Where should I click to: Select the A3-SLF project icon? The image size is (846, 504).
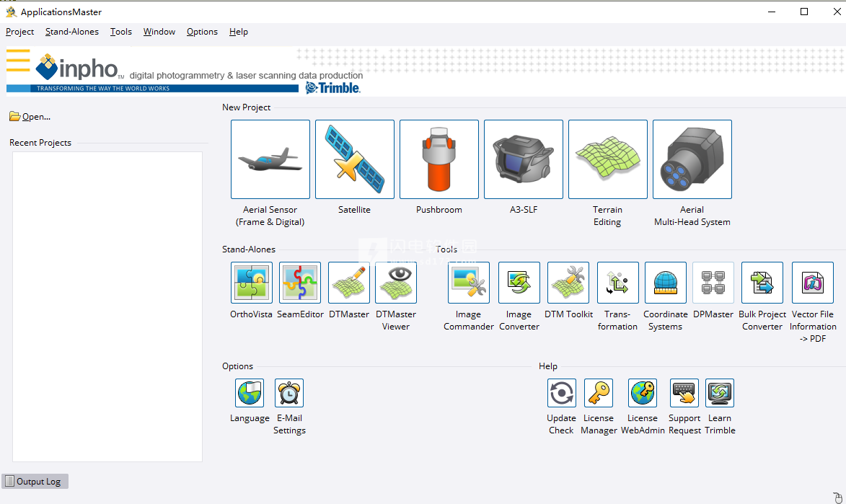pyautogui.click(x=523, y=159)
